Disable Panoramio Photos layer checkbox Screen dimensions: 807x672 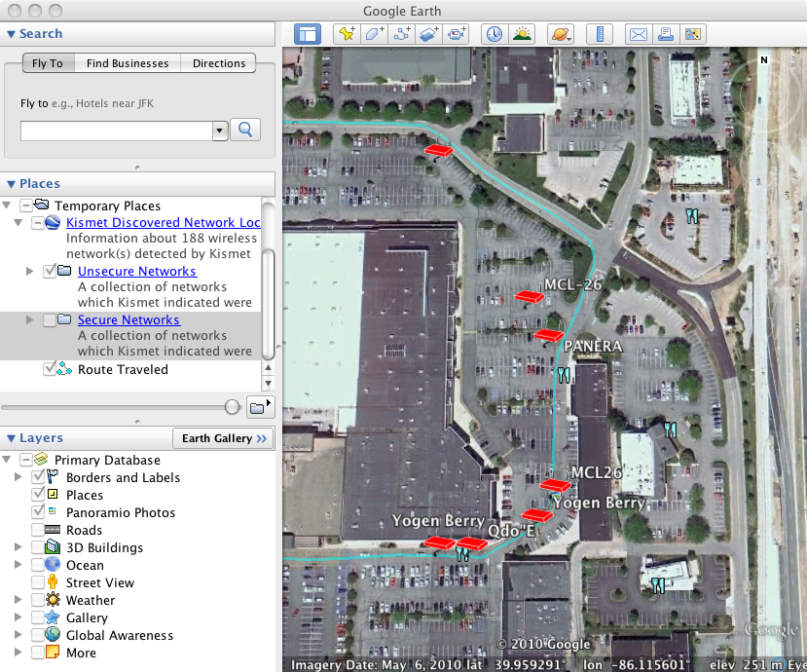38,512
